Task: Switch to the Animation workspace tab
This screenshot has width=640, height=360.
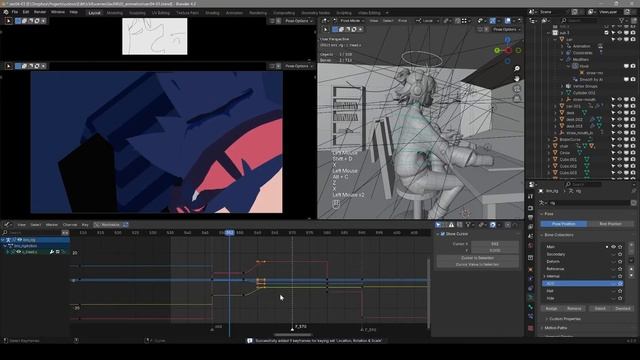Action: [x=234, y=13]
